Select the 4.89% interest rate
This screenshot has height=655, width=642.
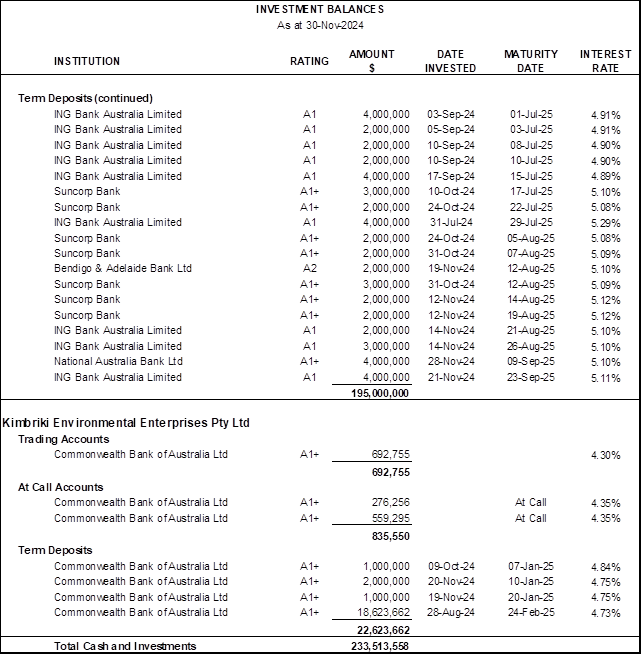(606, 176)
